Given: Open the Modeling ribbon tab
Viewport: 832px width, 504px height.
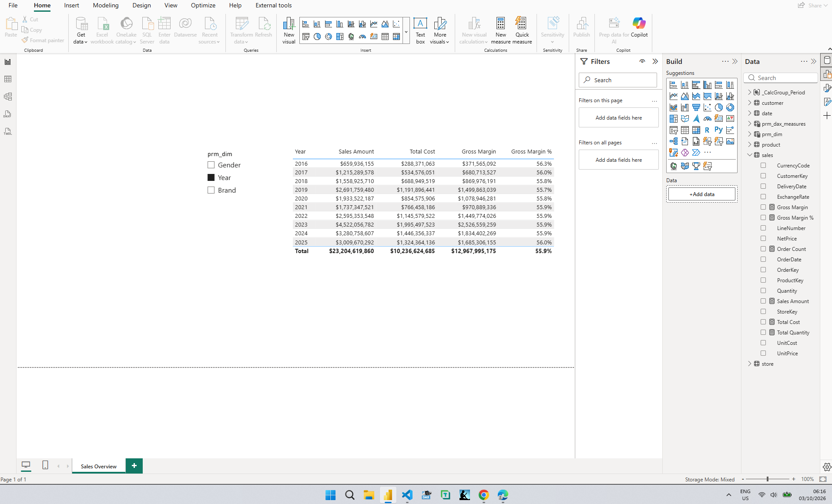Looking at the screenshot, I should (x=106, y=6).
